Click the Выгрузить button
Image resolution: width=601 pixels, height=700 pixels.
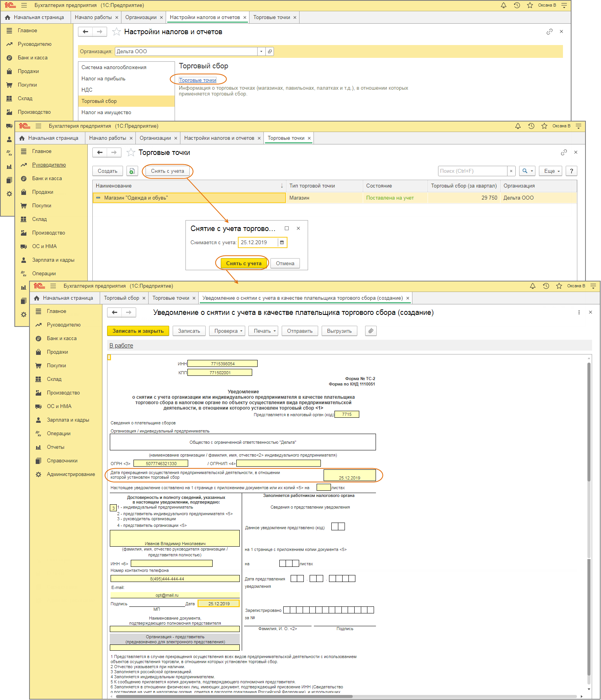click(x=339, y=331)
